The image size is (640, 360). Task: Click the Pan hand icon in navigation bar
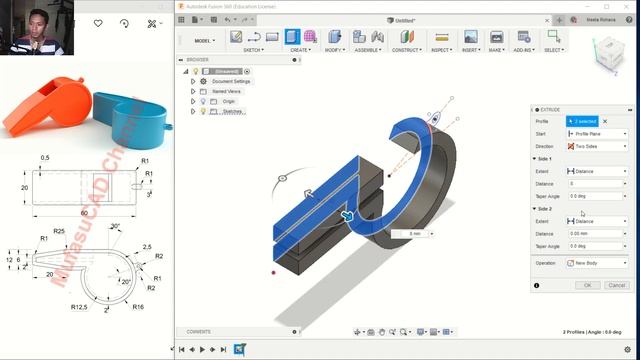(x=382, y=332)
